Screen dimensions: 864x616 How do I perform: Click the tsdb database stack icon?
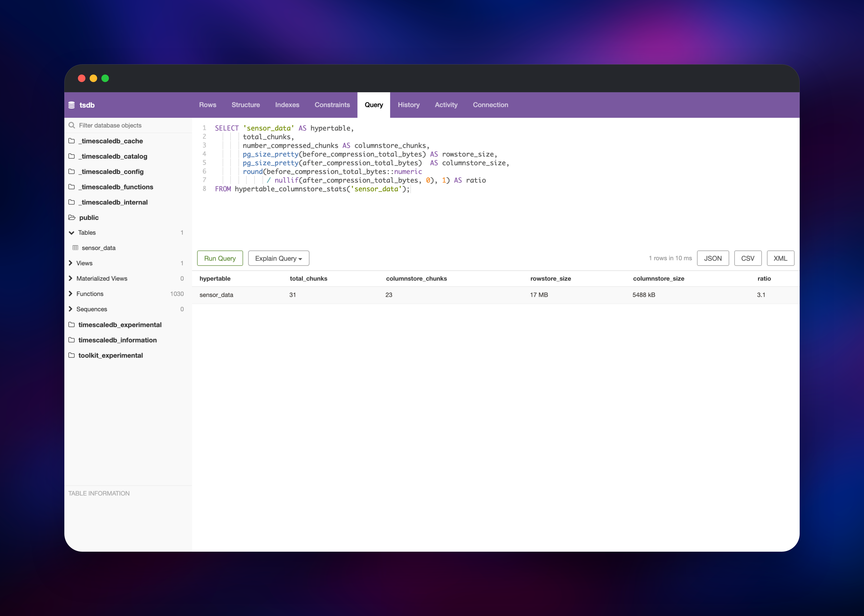pyautogui.click(x=71, y=105)
